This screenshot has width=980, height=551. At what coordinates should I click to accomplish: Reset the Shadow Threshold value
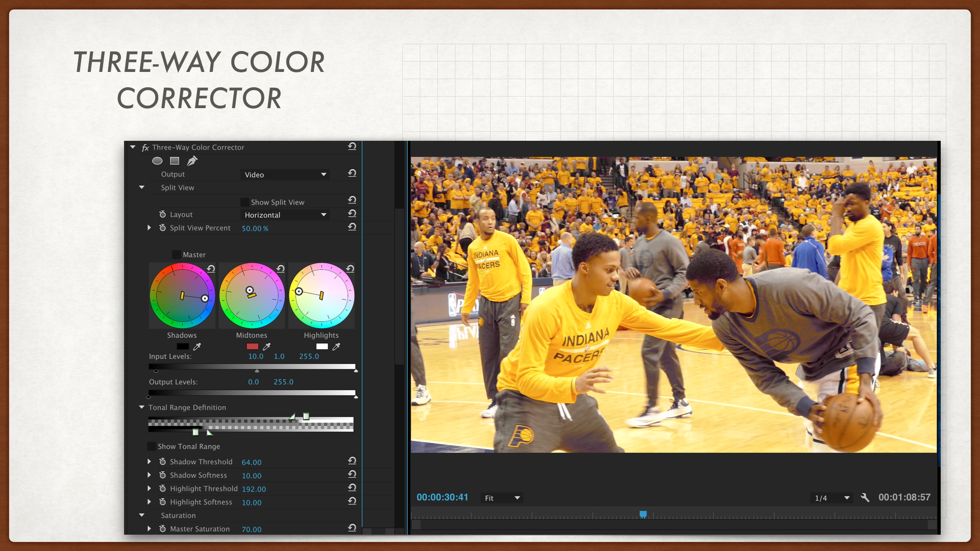[352, 461]
